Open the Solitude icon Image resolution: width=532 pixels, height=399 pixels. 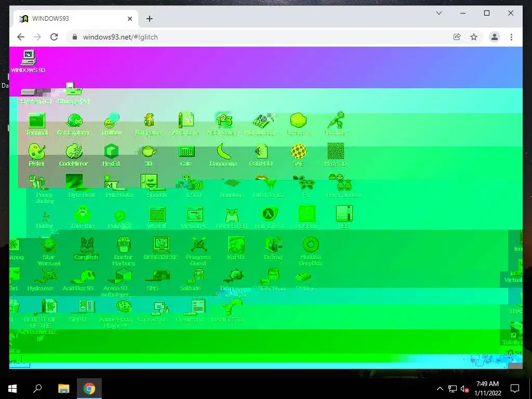(x=195, y=276)
